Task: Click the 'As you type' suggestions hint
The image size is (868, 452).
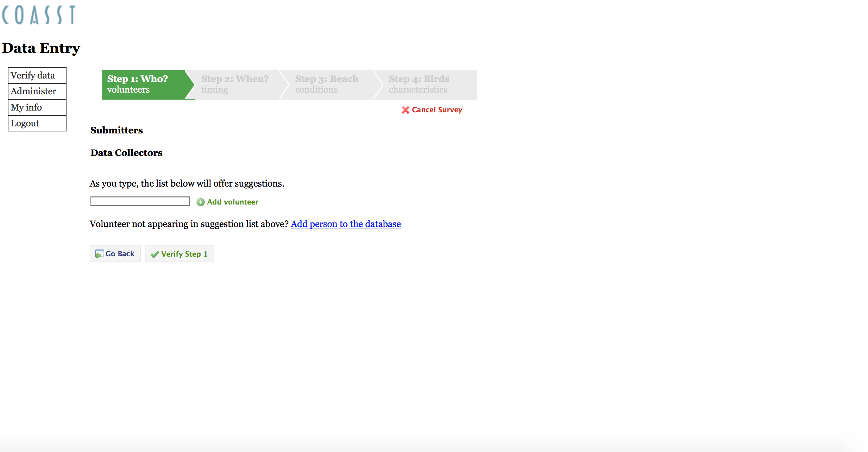Action: [x=187, y=183]
